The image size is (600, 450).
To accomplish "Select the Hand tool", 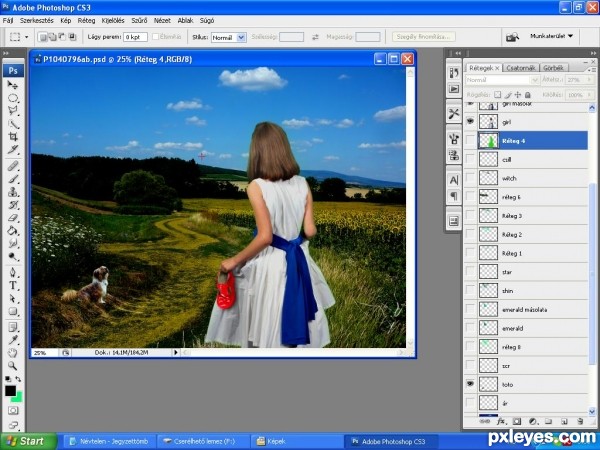I will click(x=13, y=353).
